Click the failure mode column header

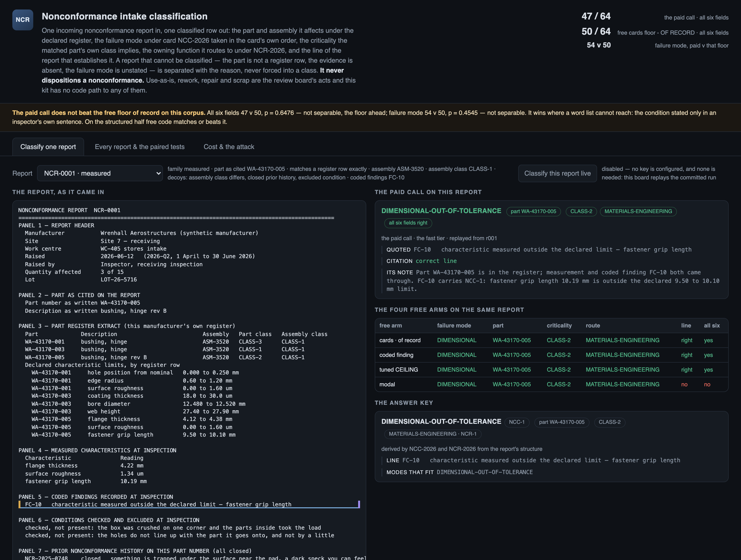(x=454, y=325)
